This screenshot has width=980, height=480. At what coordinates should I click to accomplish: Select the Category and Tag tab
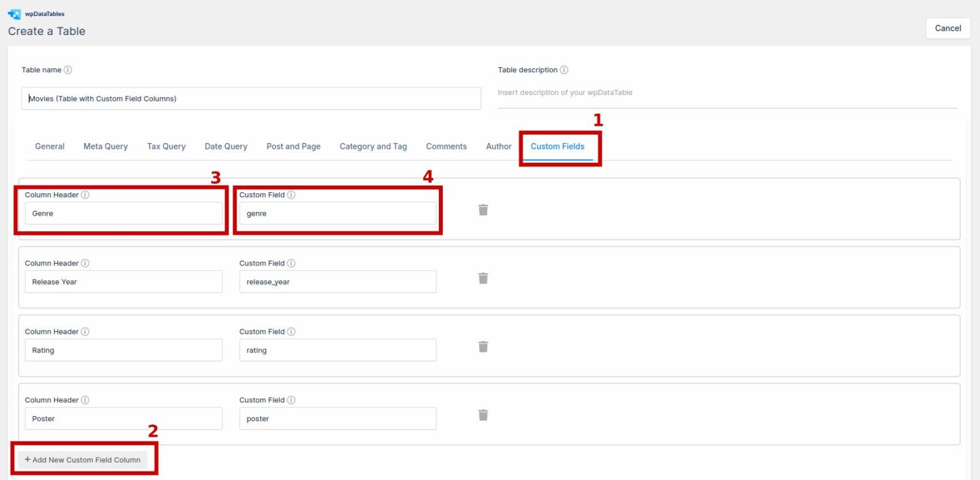click(x=373, y=146)
